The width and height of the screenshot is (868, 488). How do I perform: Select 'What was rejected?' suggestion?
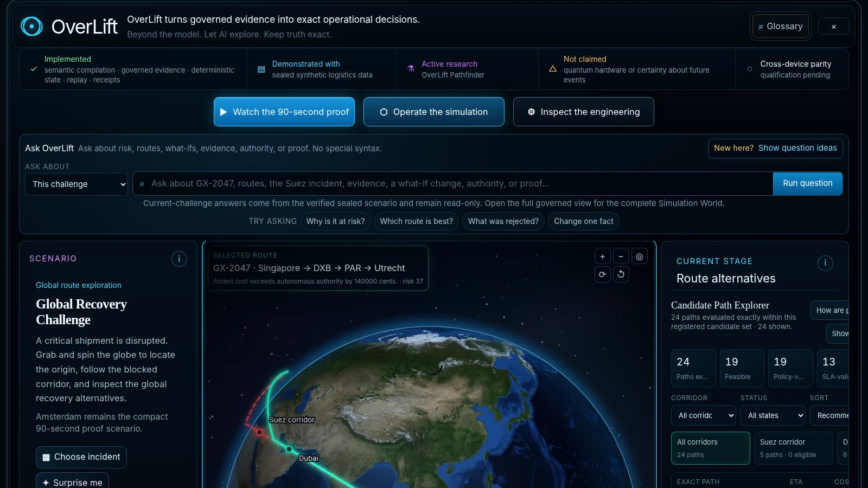pyautogui.click(x=503, y=221)
